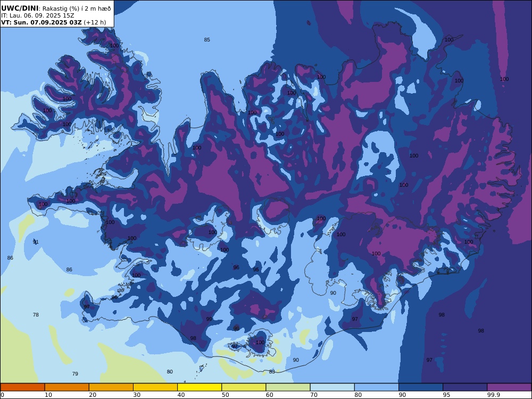Image resolution: width=532 pixels, height=399 pixels.
Task: Click the purple above-99.9 legend swatch
Action: (x=509, y=387)
